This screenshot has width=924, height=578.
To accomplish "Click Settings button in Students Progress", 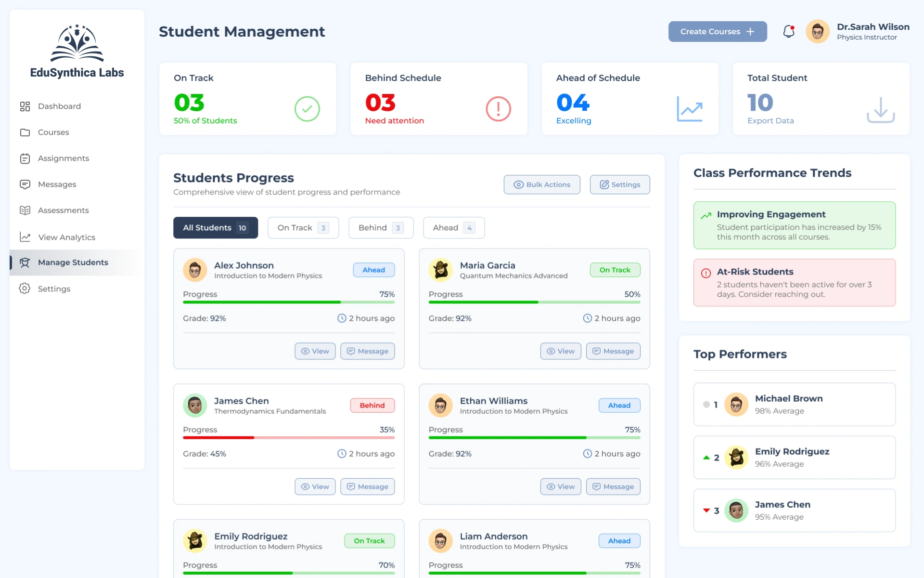I will [619, 184].
